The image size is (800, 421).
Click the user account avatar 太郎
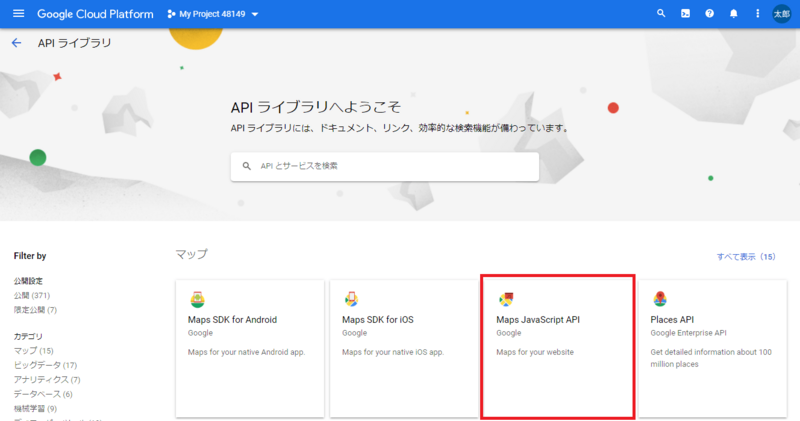point(782,14)
